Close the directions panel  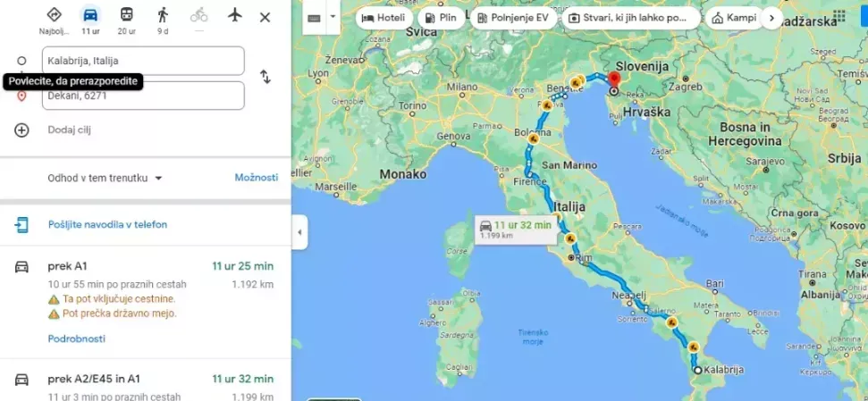265,18
